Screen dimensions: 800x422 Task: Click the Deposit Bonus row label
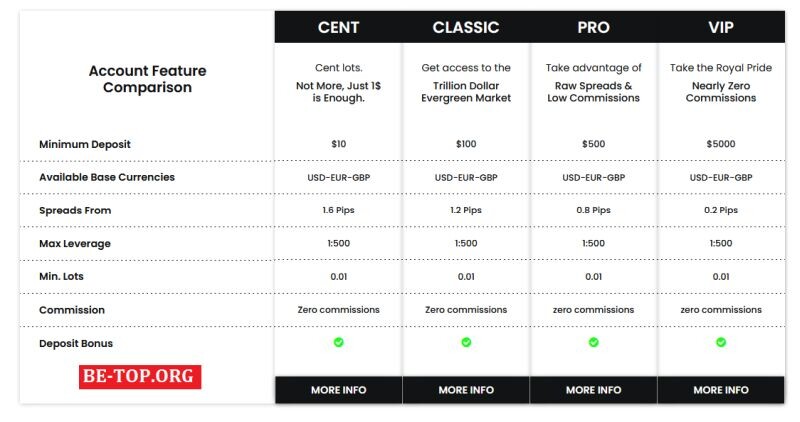click(76, 343)
